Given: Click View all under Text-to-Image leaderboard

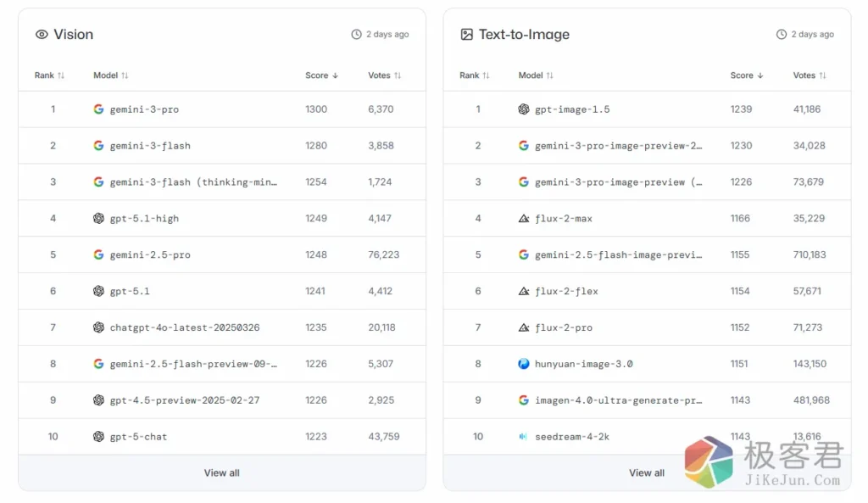Looking at the screenshot, I should pyautogui.click(x=646, y=472).
